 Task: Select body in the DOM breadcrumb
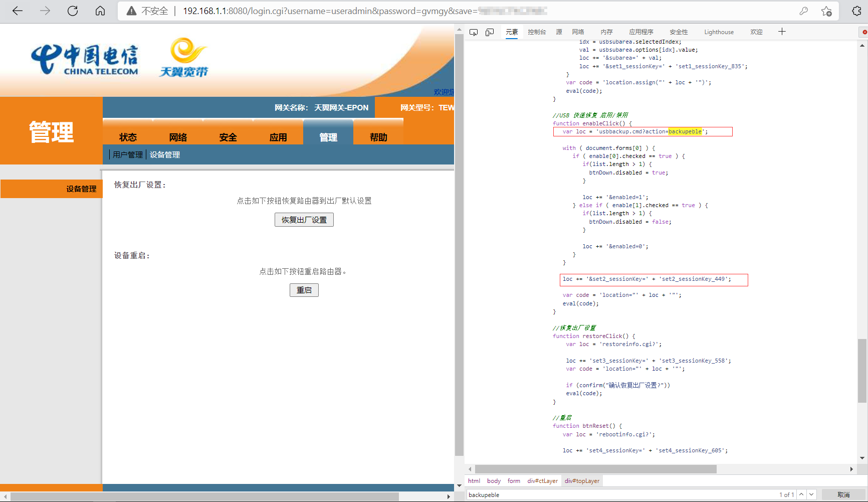(x=494, y=481)
